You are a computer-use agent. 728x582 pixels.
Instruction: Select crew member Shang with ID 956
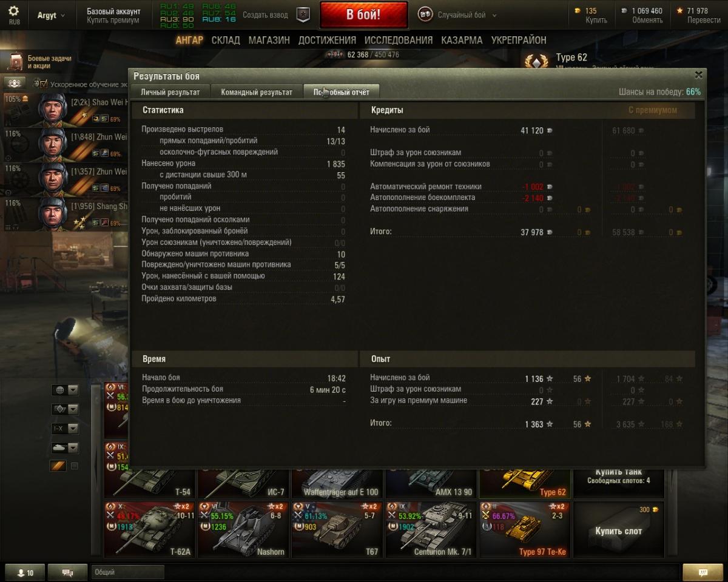click(x=52, y=213)
